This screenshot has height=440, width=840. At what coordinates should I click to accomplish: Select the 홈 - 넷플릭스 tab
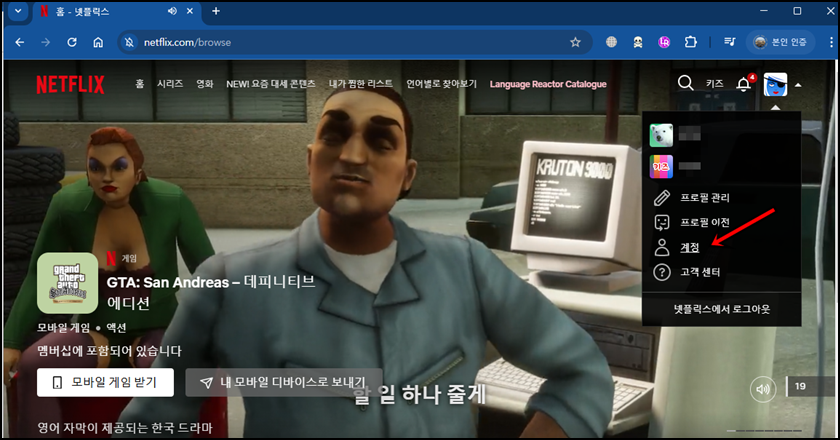tap(117, 11)
